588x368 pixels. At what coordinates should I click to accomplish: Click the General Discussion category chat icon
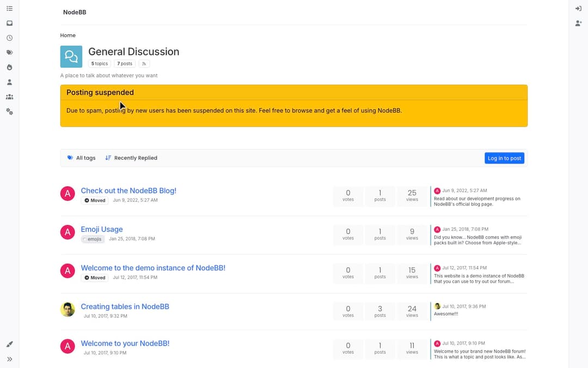(x=71, y=57)
